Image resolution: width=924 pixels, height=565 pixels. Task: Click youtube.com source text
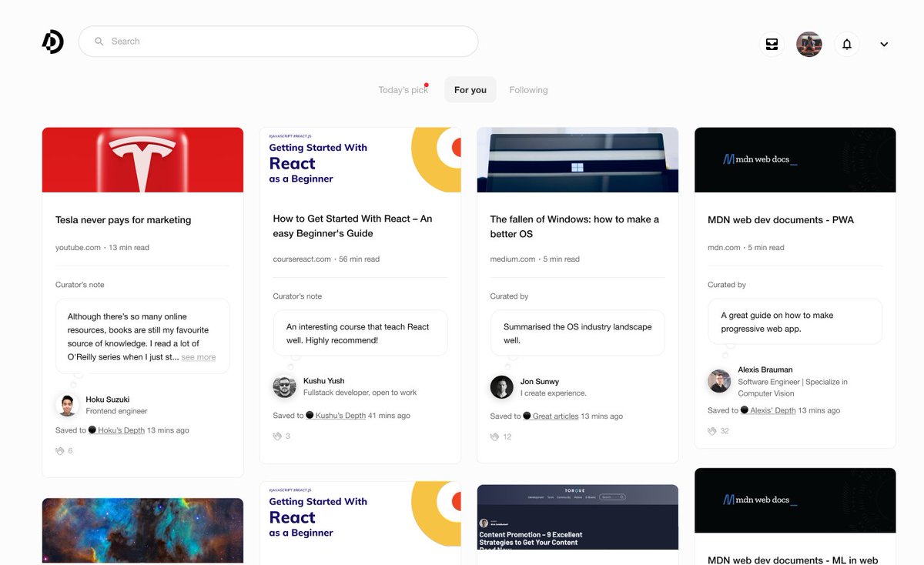point(78,248)
